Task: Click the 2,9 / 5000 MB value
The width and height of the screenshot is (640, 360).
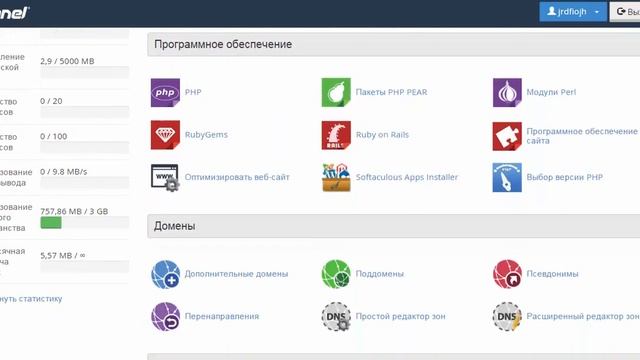Action: (67, 61)
